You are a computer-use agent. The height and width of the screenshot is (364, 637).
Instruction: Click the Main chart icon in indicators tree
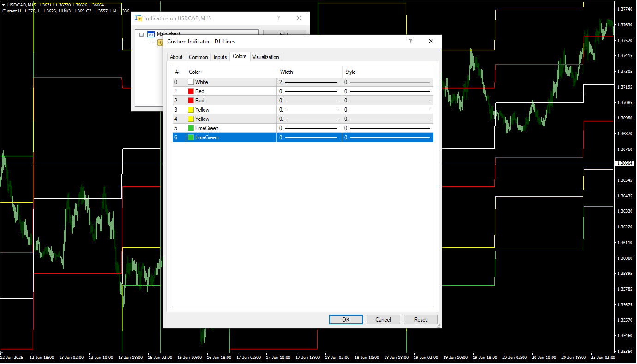click(150, 34)
